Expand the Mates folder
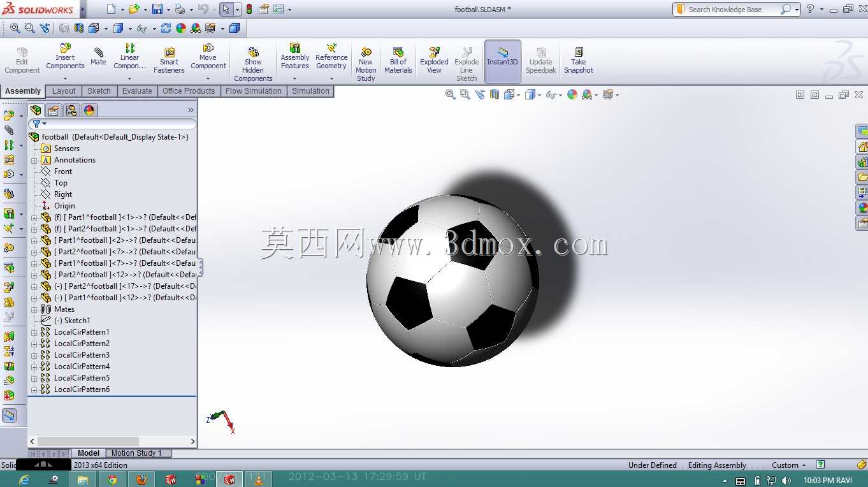This screenshot has height=487, width=868. (x=34, y=309)
